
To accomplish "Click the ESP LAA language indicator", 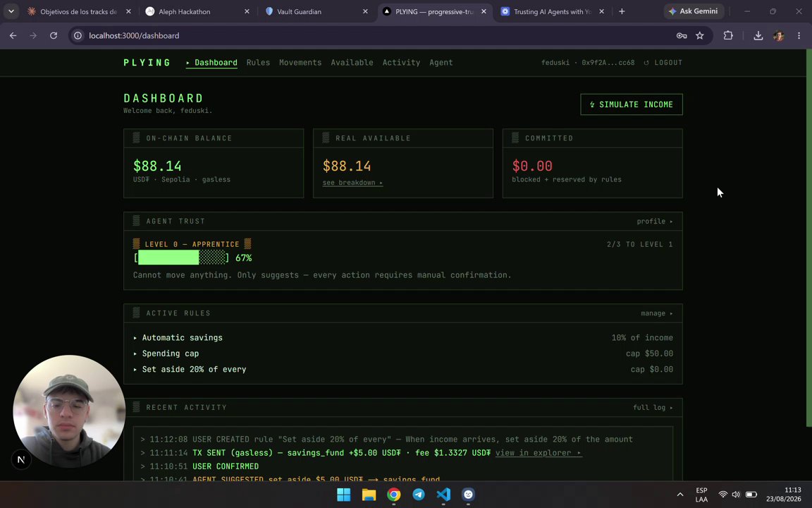I will 701,495.
